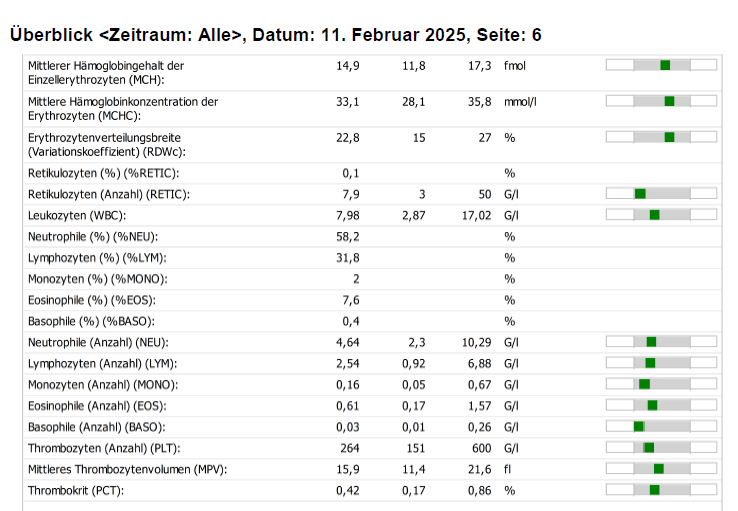Screen dimensions: 738x511
Task: Click the RDWc range indicator bar
Action: pos(661,137)
